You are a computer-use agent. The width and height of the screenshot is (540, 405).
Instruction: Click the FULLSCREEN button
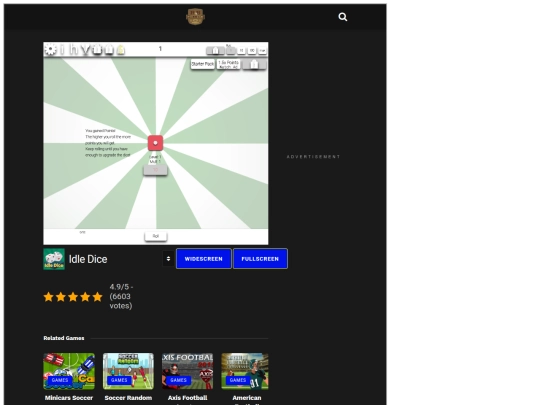pos(260,259)
